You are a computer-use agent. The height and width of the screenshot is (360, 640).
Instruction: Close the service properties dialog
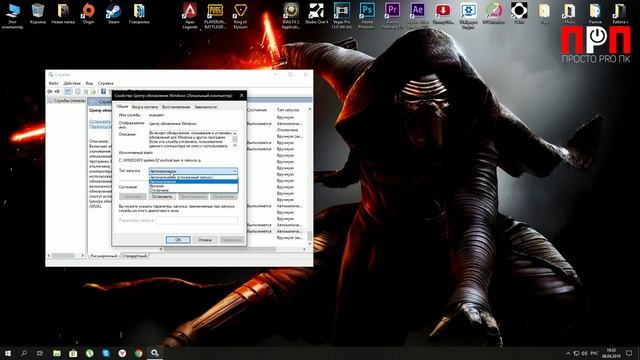[241, 96]
